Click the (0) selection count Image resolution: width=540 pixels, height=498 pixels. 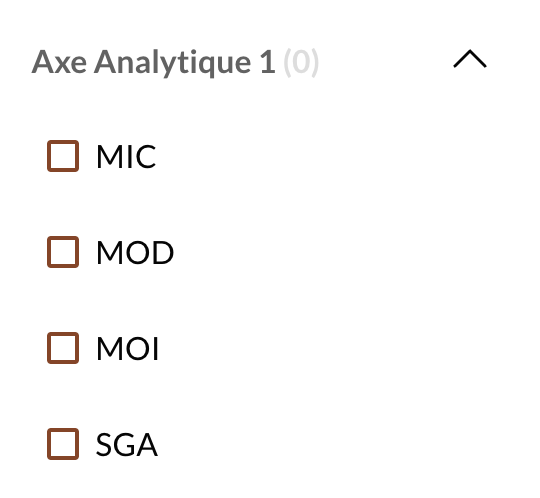[301, 62]
